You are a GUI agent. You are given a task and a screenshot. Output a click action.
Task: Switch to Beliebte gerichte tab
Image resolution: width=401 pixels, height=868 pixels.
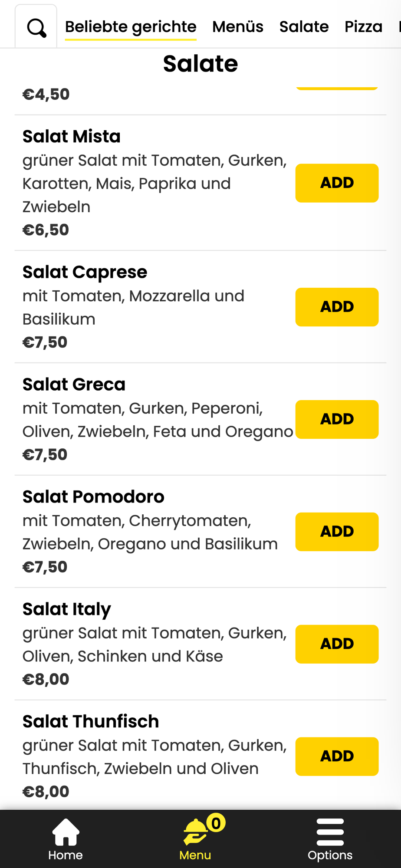click(x=131, y=27)
